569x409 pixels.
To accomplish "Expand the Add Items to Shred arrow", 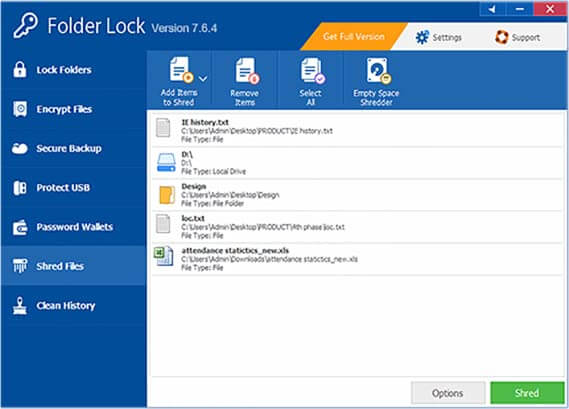I will point(203,78).
